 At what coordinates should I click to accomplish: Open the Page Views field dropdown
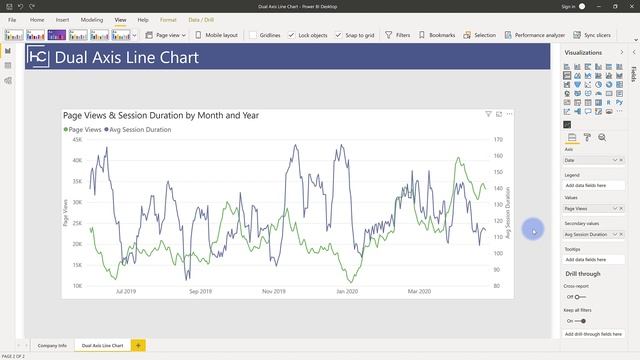pos(615,209)
